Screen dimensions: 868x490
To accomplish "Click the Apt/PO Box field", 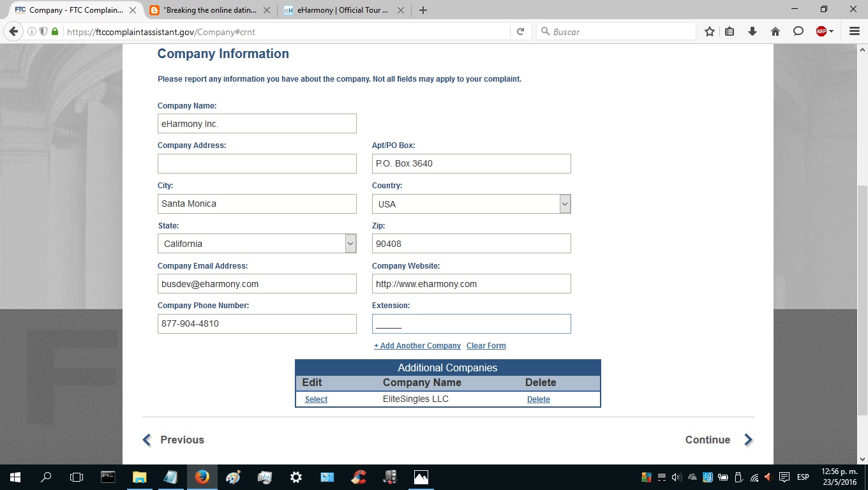I will pyautogui.click(x=472, y=163).
